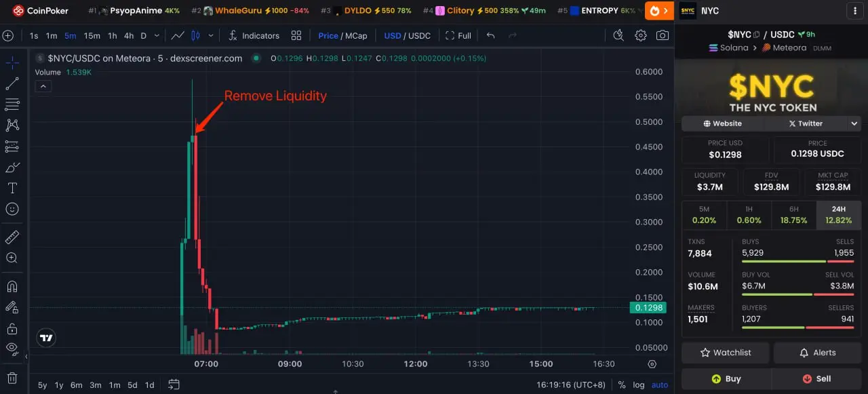868x394 pixels.
Task: Select the chart patterns tool
Action: click(x=12, y=125)
